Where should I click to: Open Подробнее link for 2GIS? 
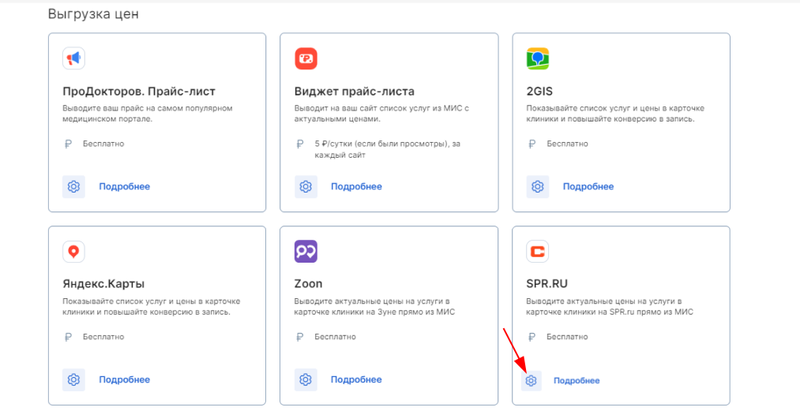tap(588, 187)
